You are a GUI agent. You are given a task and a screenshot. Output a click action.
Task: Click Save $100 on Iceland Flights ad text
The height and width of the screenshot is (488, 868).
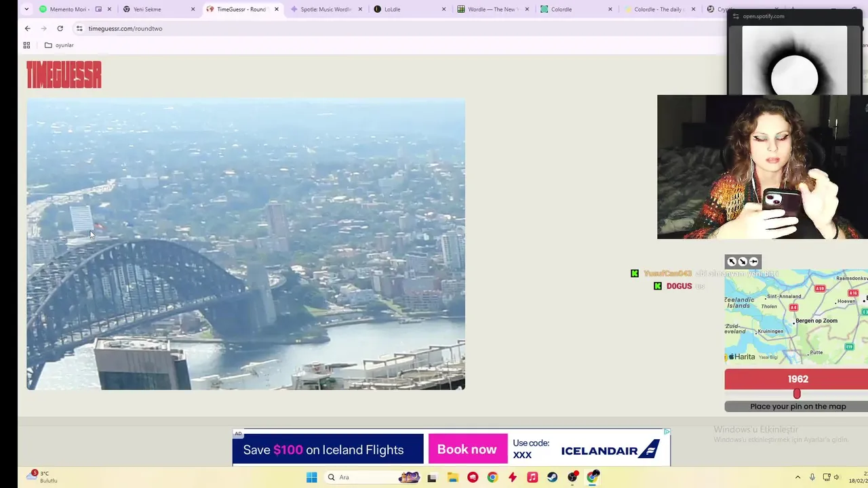[323, 450]
